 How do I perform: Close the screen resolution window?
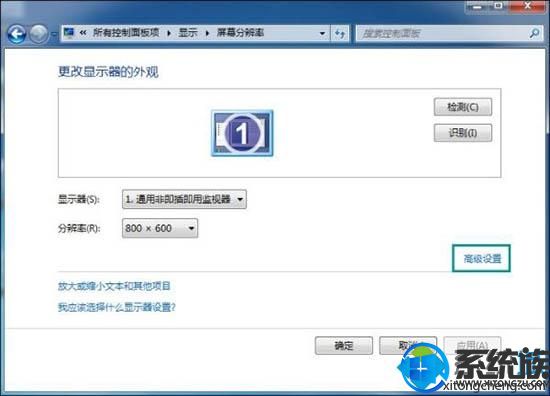tap(528, 6)
